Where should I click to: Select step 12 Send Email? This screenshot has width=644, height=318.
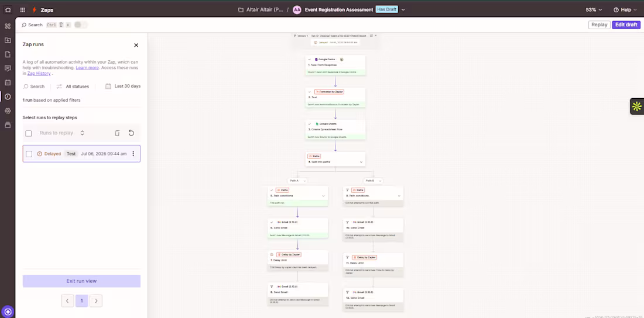(x=373, y=299)
